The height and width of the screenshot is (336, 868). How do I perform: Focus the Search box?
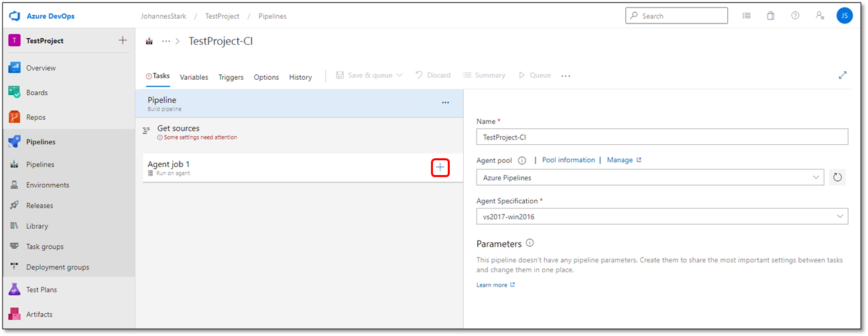[x=676, y=15]
